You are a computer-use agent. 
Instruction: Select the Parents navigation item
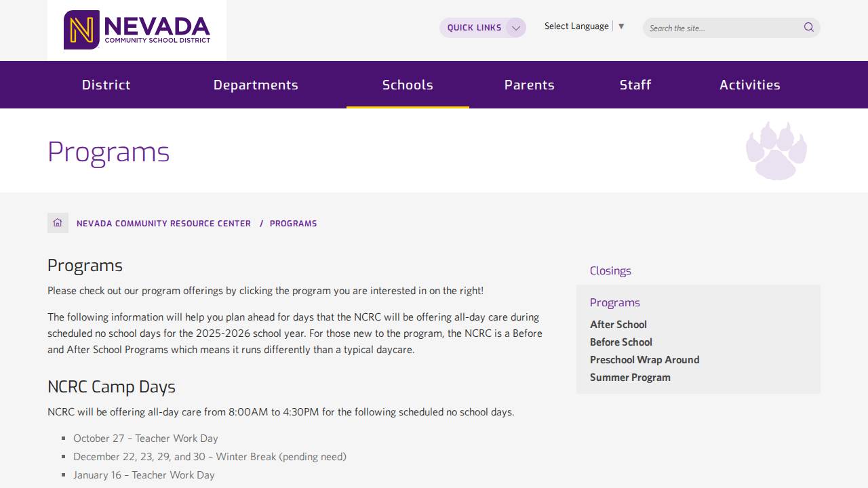pos(530,85)
